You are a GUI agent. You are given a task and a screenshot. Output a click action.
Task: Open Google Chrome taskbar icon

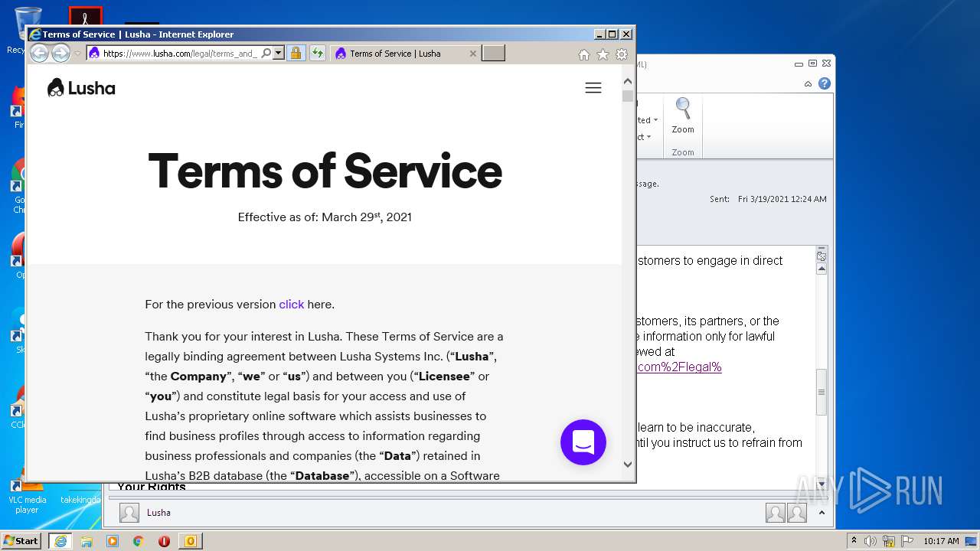(x=139, y=541)
